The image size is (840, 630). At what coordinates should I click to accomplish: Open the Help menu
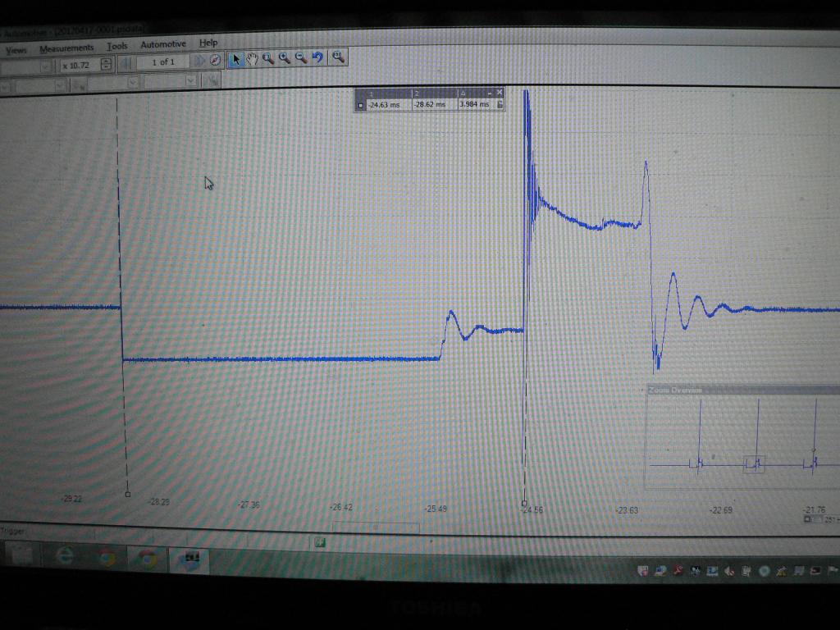[x=208, y=43]
